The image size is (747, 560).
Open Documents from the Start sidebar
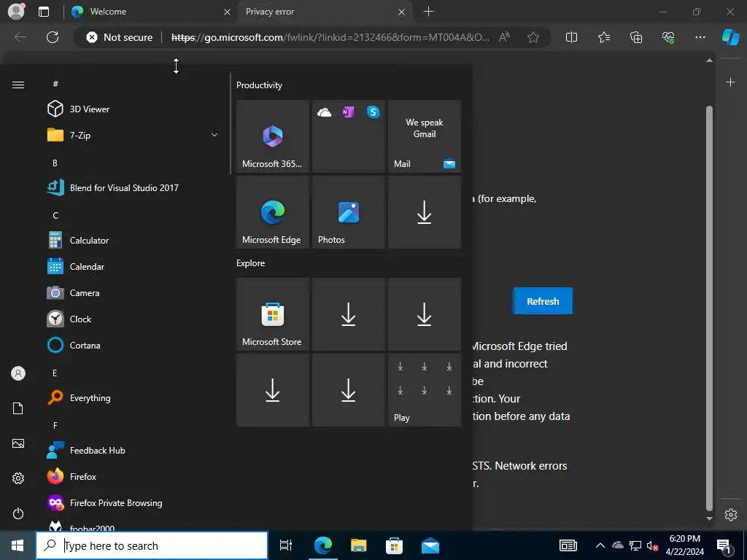18,408
